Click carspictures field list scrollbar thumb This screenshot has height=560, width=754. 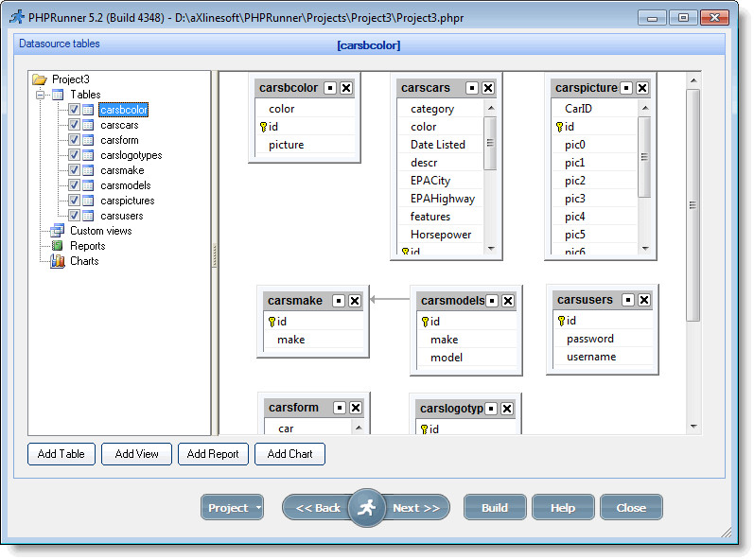click(x=644, y=157)
